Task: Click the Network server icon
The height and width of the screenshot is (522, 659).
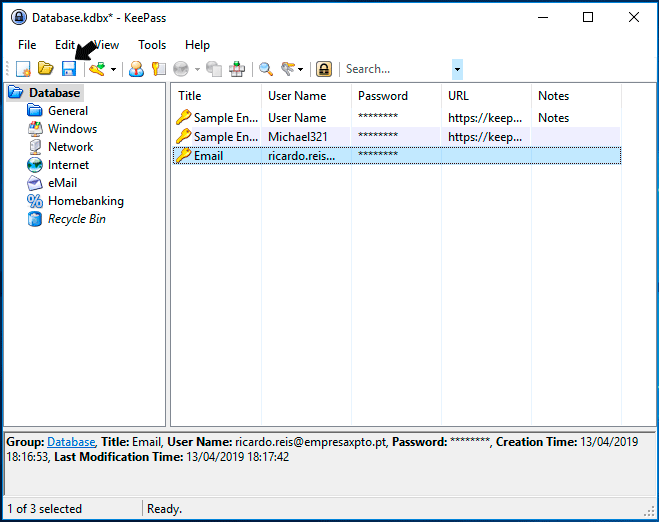Action: click(35, 147)
